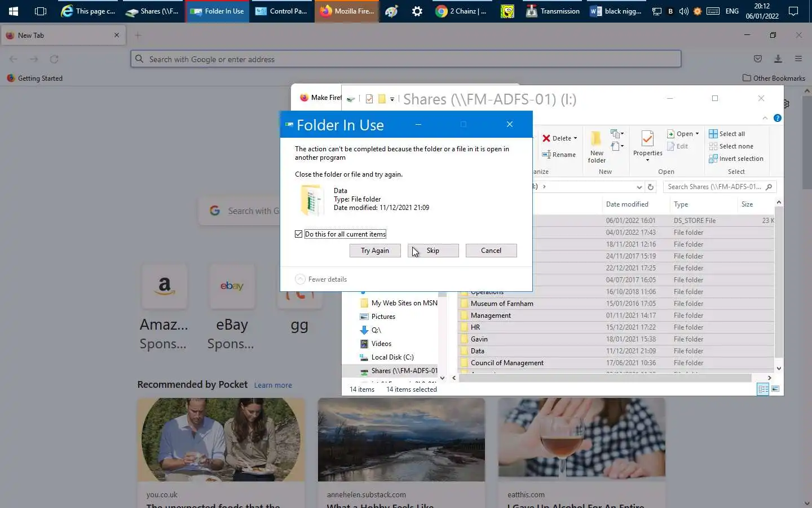Click Rename in the Explorer ribbon

click(559, 155)
